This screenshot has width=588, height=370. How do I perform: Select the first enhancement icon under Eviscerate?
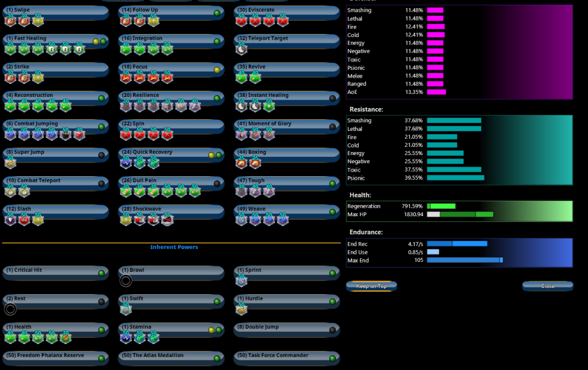pyautogui.click(x=241, y=22)
